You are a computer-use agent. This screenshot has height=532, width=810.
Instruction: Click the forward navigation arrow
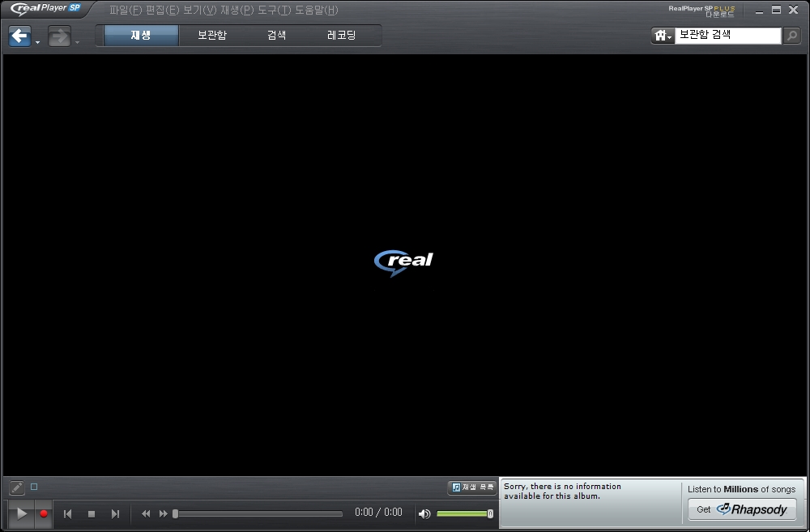[x=59, y=36]
